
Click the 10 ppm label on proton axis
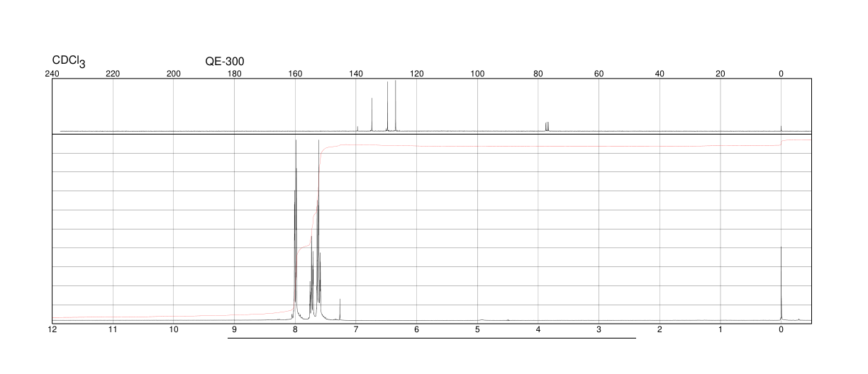174,330
